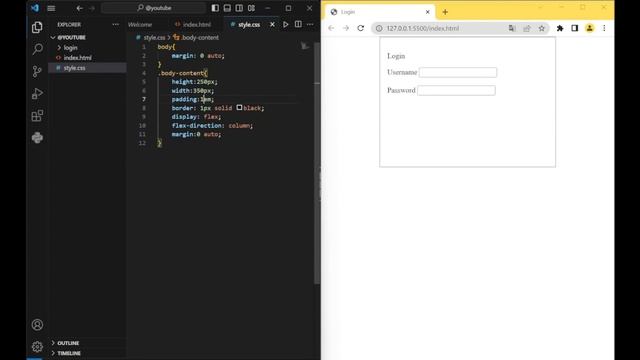Screen dimensions: 640x360
Task: Toggle the browser side panel
Action: coord(575,28)
